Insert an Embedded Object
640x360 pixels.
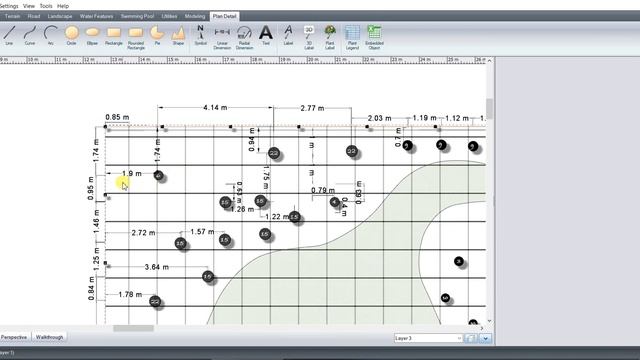tap(374, 38)
